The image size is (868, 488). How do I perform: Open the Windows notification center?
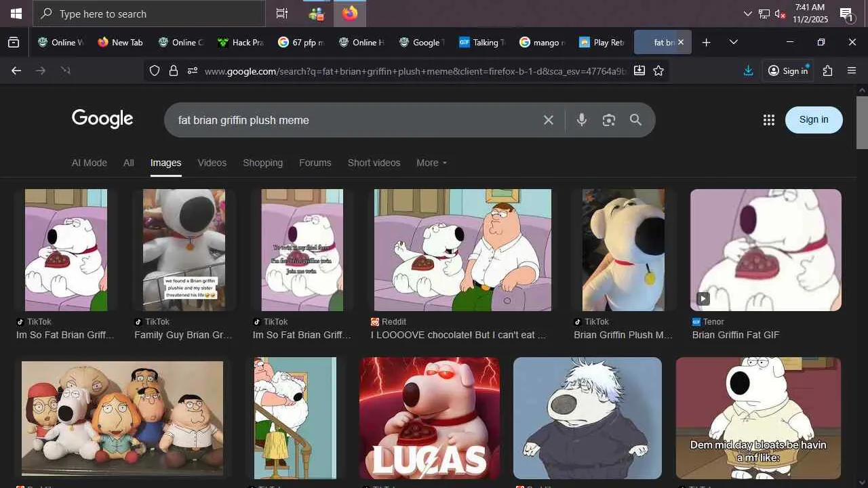click(846, 14)
